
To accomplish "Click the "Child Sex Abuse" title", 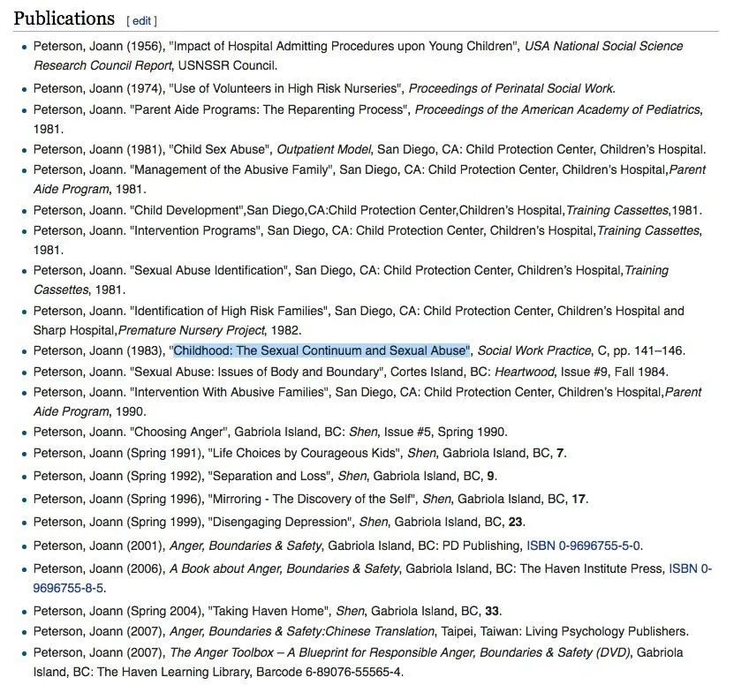I will [x=219, y=149].
